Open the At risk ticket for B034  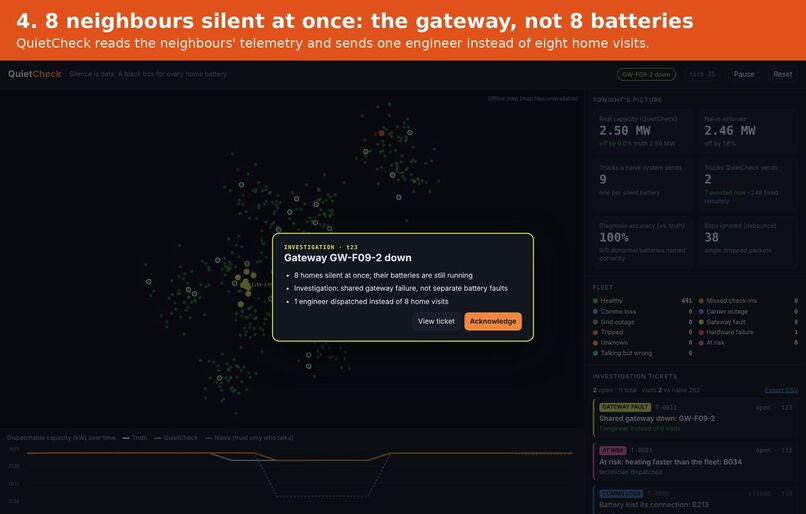tap(695, 461)
